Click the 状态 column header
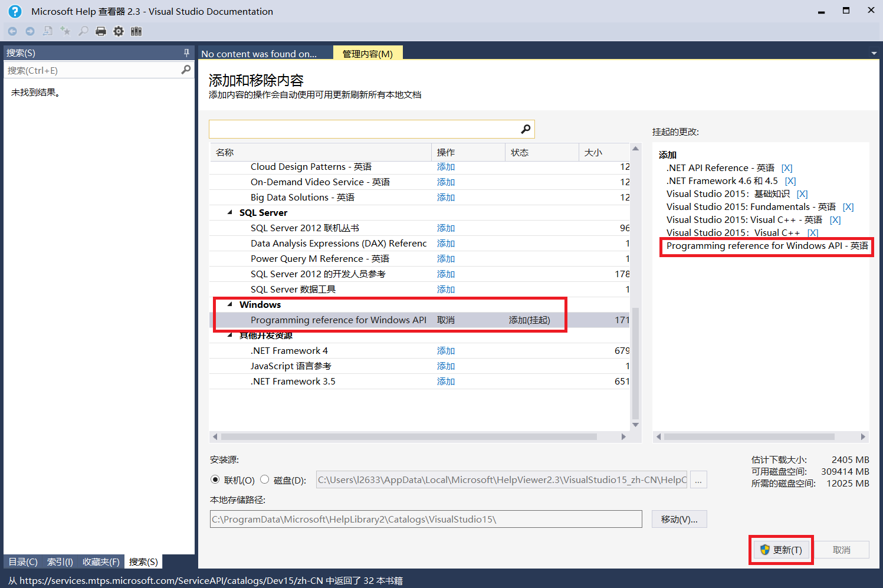 pos(542,152)
